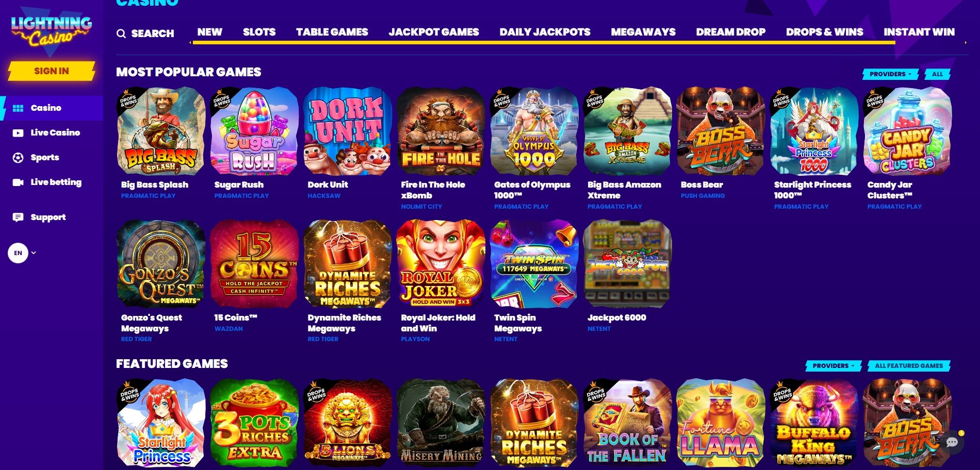
Task: Launch the Jackpot 6000 game tile
Action: pos(627,264)
